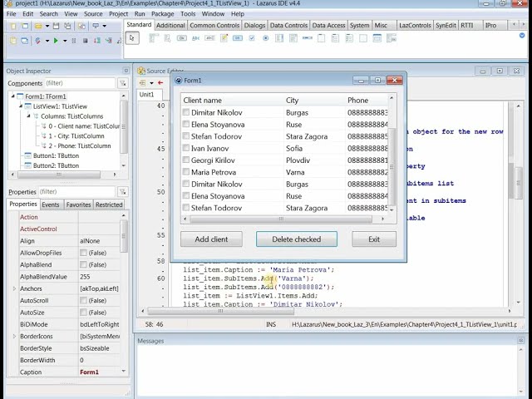
Task: Click the New Unit toolbar icon
Action: click(13, 26)
